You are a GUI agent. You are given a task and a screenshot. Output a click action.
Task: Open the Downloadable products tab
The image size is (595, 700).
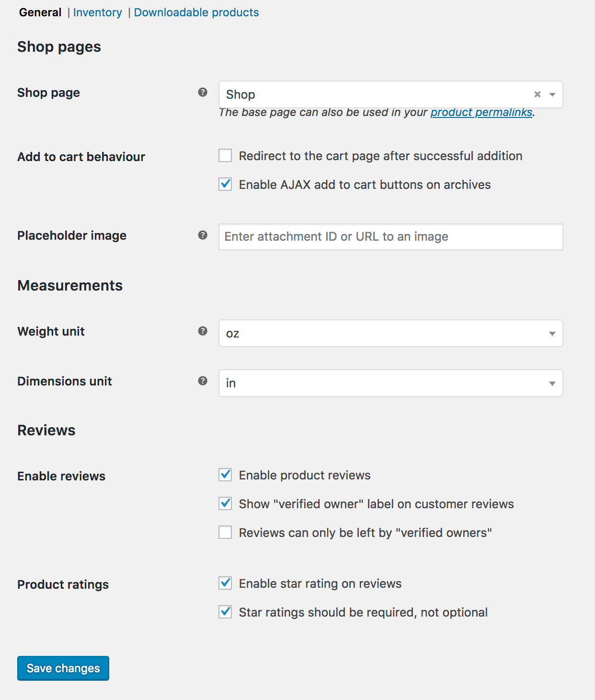tap(196, 12)
